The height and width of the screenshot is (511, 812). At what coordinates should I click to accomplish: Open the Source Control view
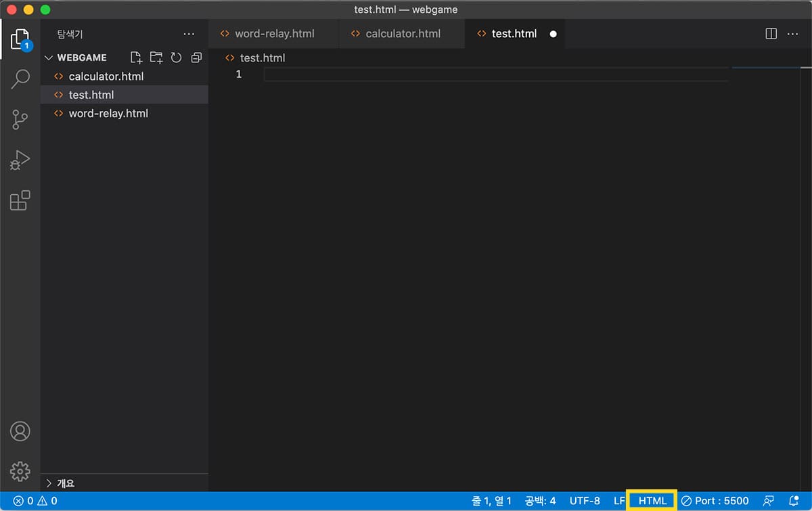20,120
